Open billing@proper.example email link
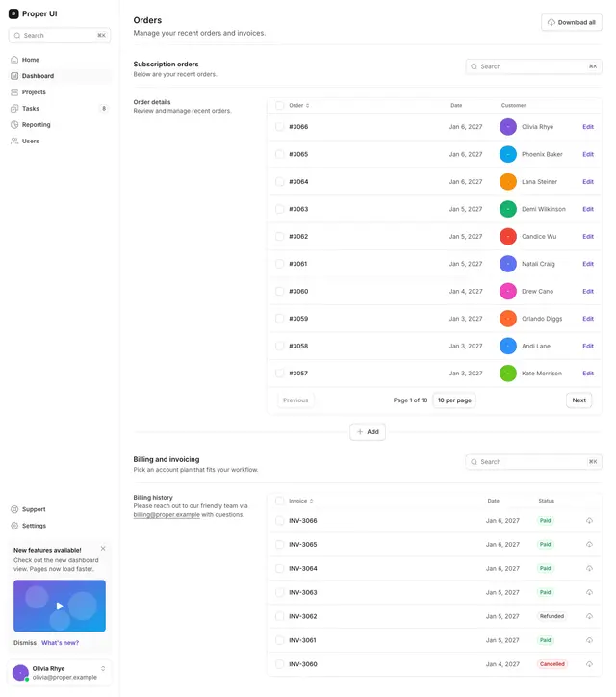The height and width of the screenshot is (697, 616). coord(167,515)
